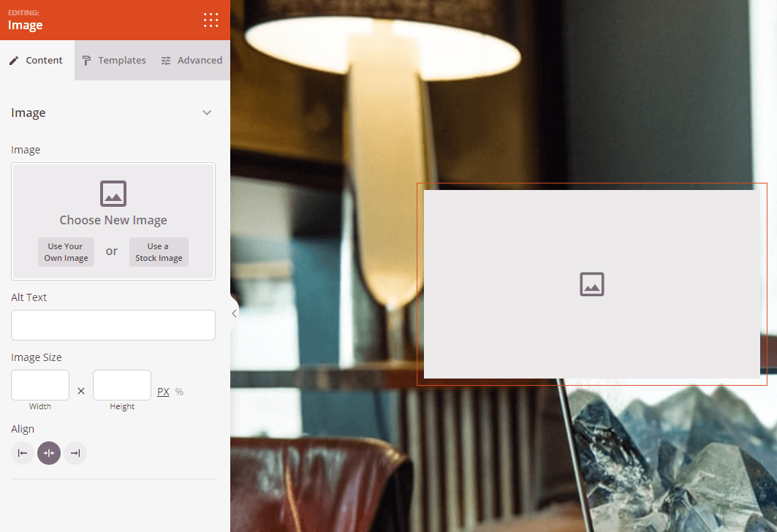Collapse the sidebar with arrow handle

click(x=235, y=313)
